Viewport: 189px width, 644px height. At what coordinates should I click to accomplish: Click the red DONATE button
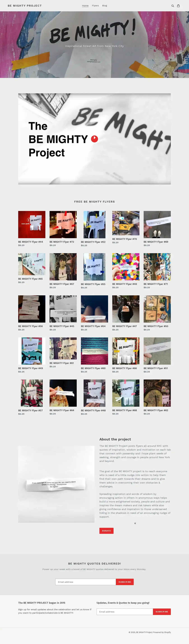106,531
